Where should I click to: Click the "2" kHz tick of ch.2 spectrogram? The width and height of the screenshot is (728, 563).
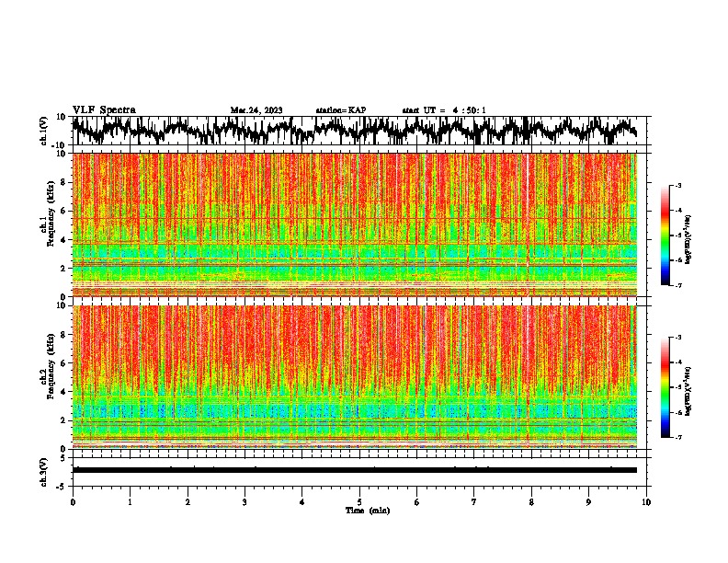[63, 420]
